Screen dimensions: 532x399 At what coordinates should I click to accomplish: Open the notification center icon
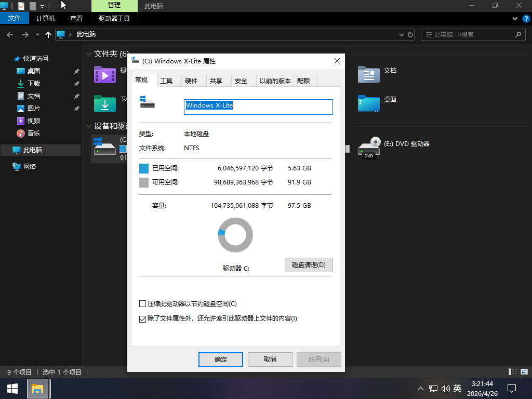click(512, 389)
